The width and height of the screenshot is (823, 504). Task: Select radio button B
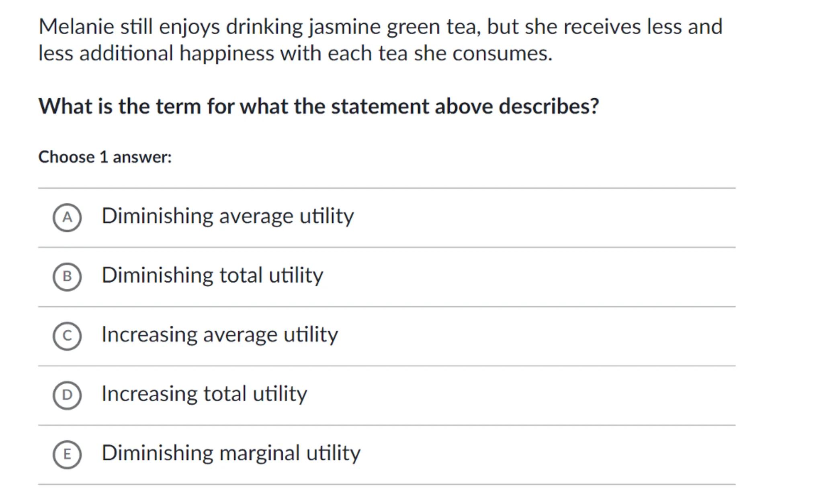click(67, 277)
